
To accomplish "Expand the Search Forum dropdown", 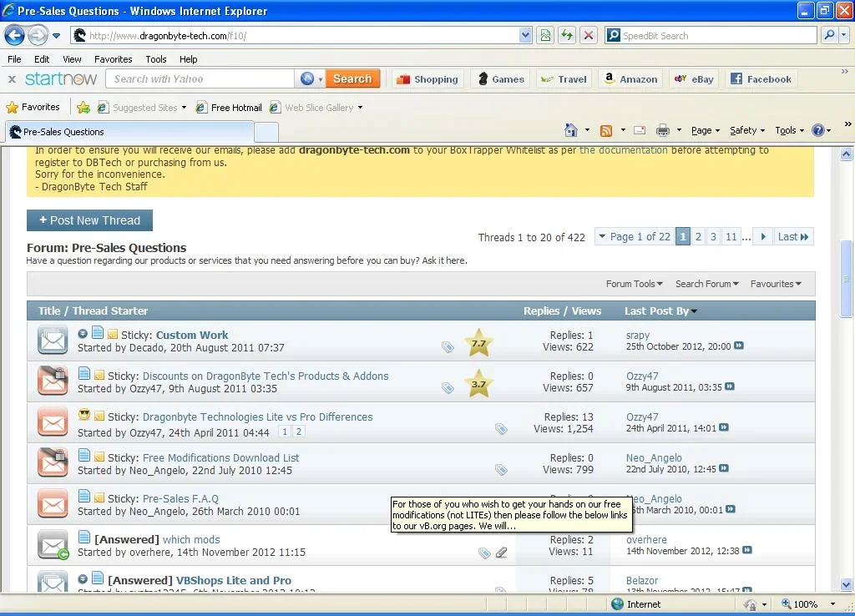I will point(706,284).
